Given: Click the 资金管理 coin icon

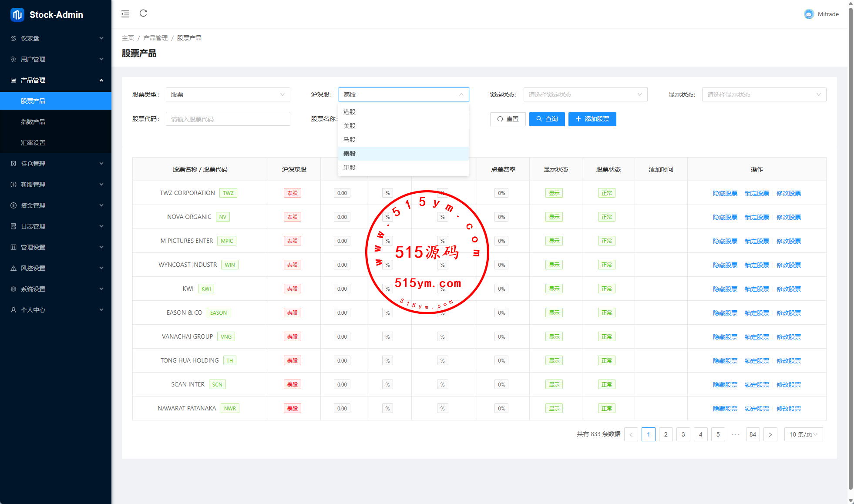Looking at the screenshot, I should tap(13, 205).
